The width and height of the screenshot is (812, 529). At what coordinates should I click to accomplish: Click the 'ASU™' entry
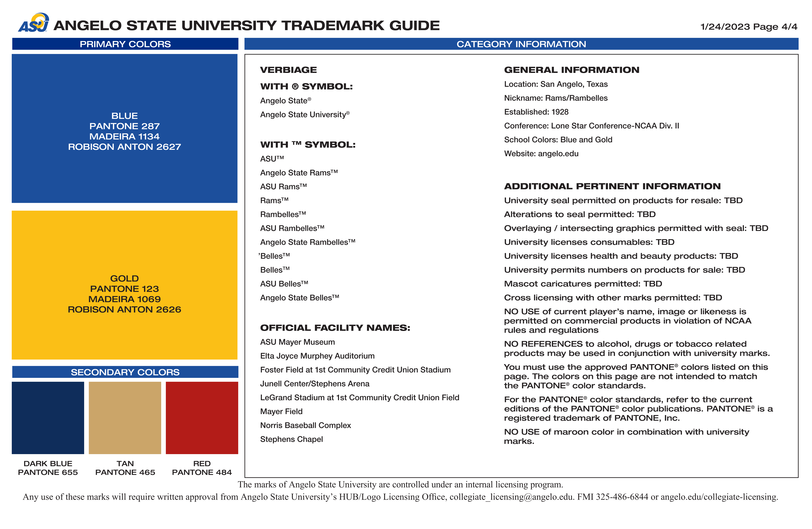click(x=272, y=159)
